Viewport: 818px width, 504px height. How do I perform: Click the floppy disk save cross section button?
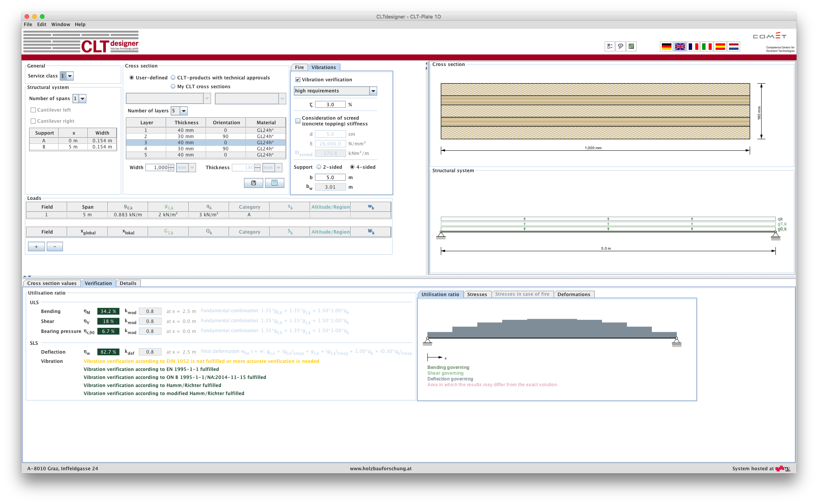254,183
